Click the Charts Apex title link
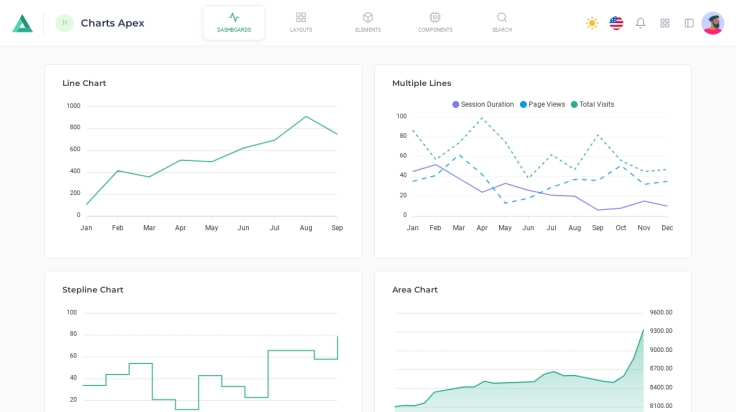 pos(112,23)
